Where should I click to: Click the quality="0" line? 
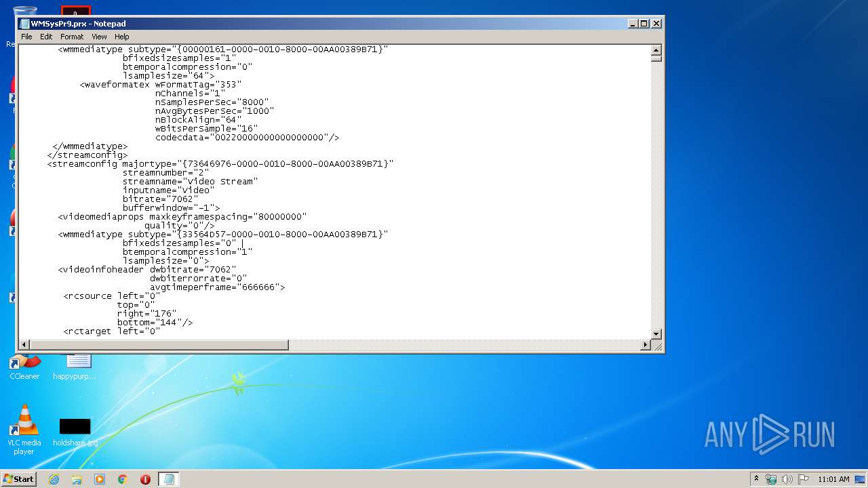179,226
